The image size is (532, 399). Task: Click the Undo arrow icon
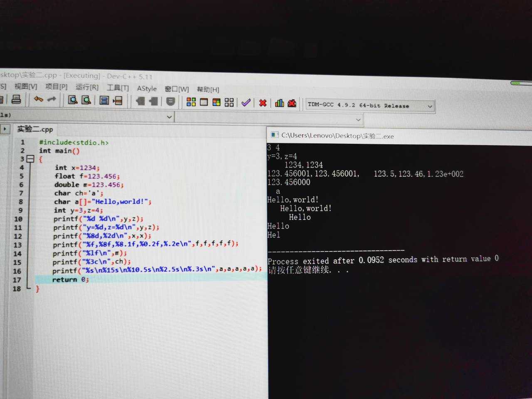click(38, 99)
